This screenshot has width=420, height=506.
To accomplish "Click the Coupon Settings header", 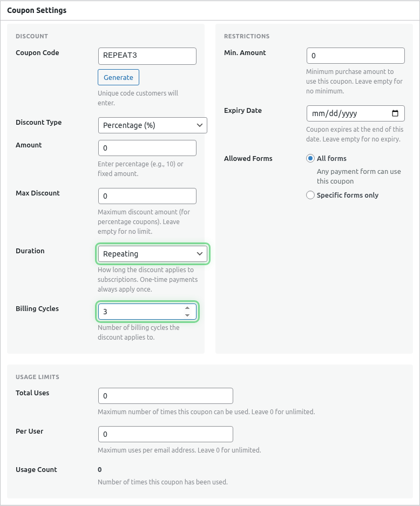I will click(x=36, y=10).
